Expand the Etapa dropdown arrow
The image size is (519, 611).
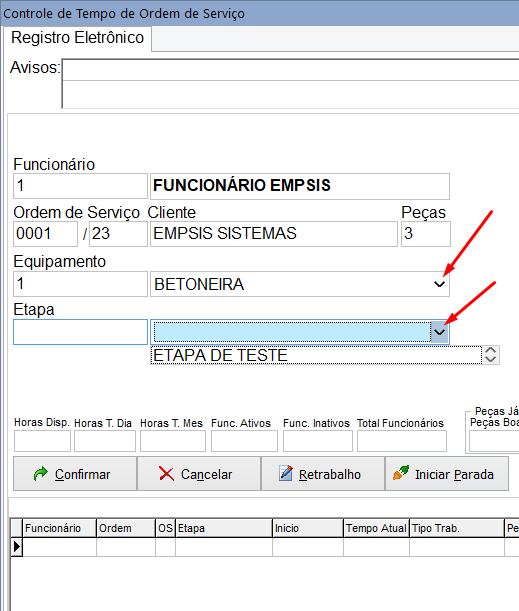[x=440, y=332]
